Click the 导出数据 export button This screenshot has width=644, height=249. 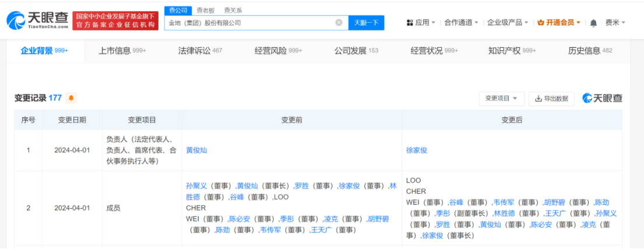[551, 99]
